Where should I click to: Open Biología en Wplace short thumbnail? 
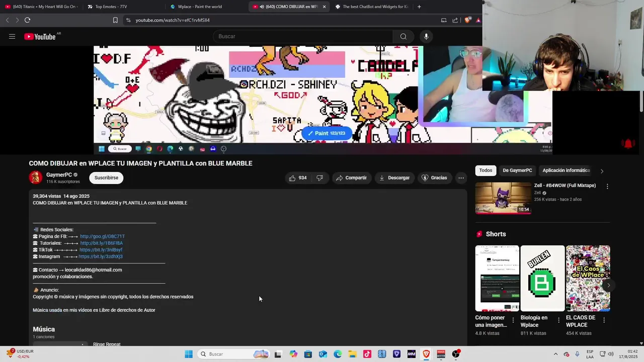pos(542,278)
